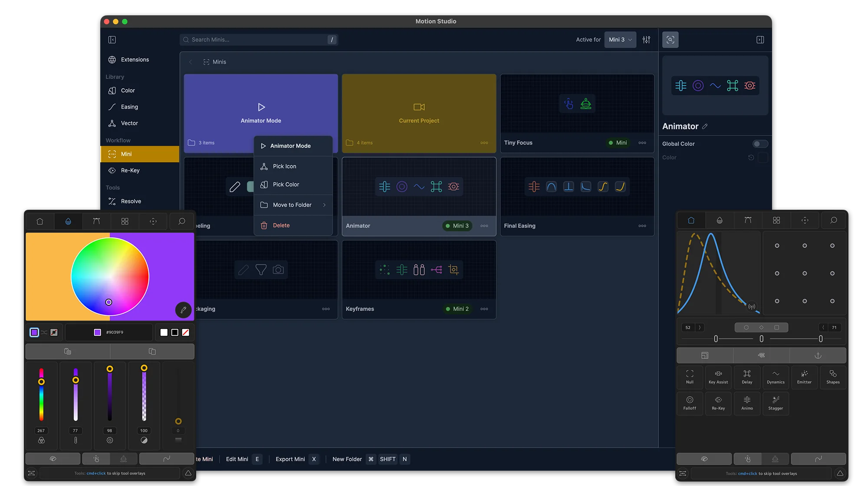Click Mini badge on Tiny Focus card

click(618, 143)
